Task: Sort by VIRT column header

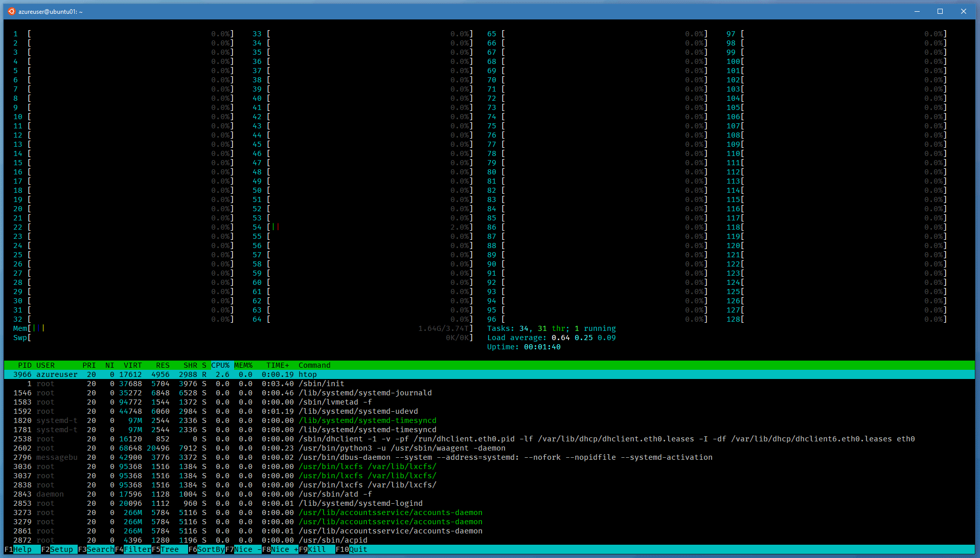Action: [x=133, y=365]
